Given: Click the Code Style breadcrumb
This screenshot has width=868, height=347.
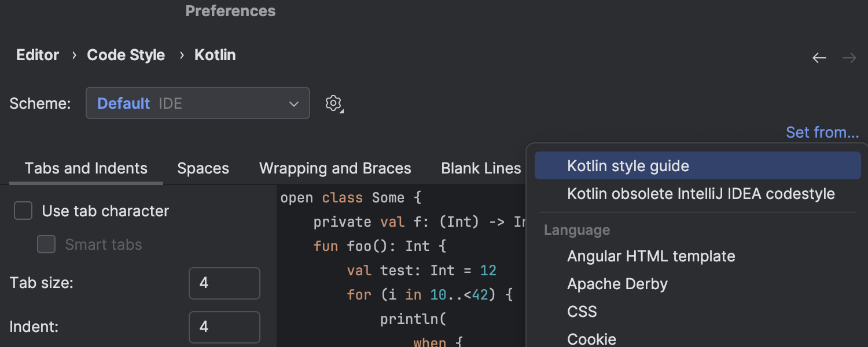Looking at the screenshot, I should (126, 55).
